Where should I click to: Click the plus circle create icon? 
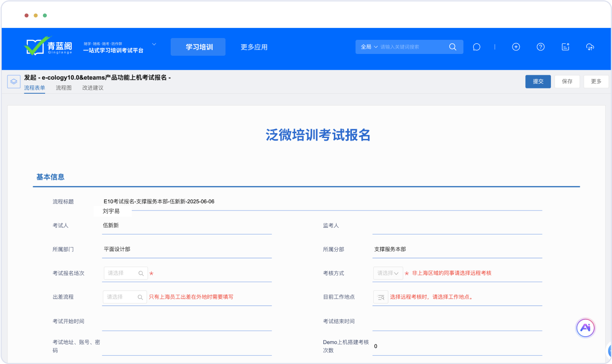[516, 47]
